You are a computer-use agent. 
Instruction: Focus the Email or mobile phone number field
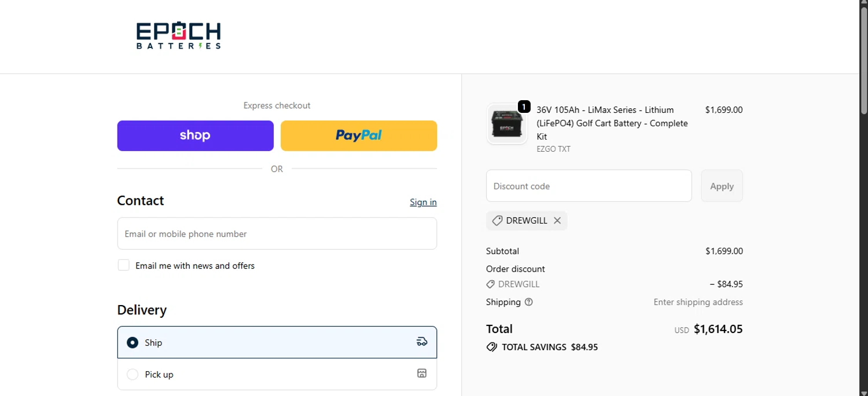(277, 233)
